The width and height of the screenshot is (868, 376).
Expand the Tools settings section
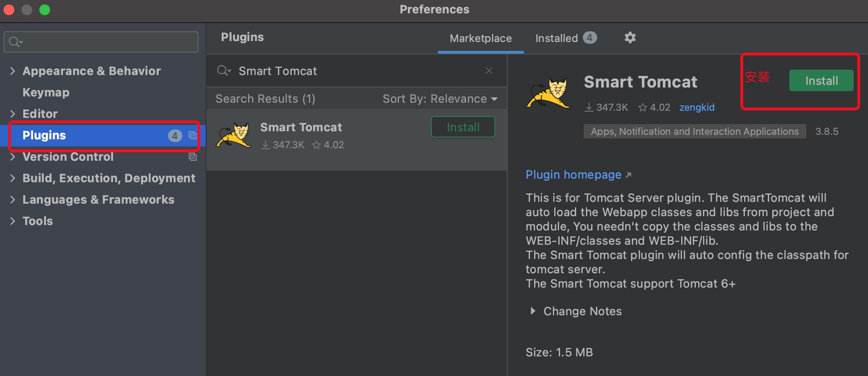point(13,221)
